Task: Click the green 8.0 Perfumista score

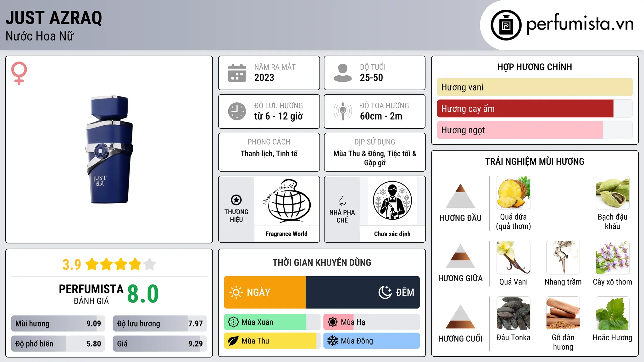Action: tap(143, 294)
